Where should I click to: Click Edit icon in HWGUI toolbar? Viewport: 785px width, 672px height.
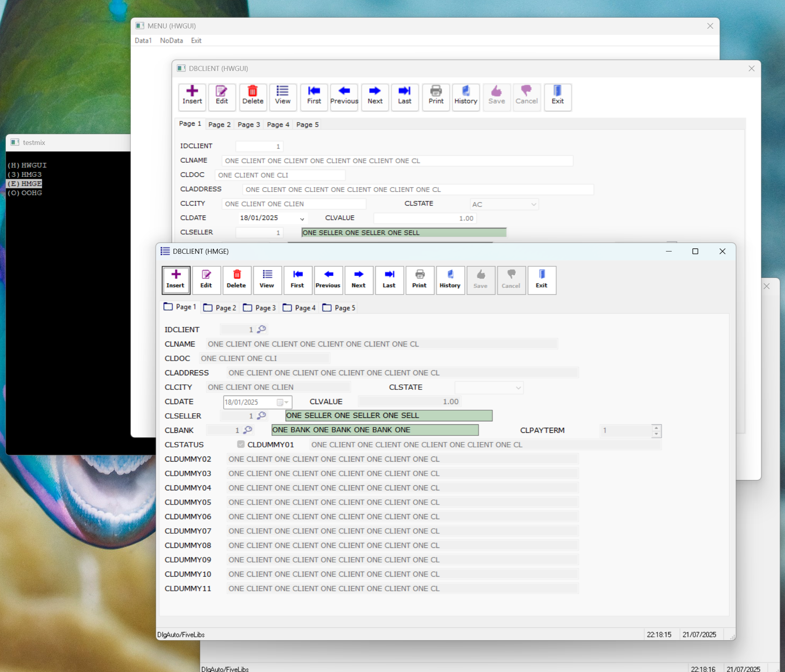coord(222,96)
